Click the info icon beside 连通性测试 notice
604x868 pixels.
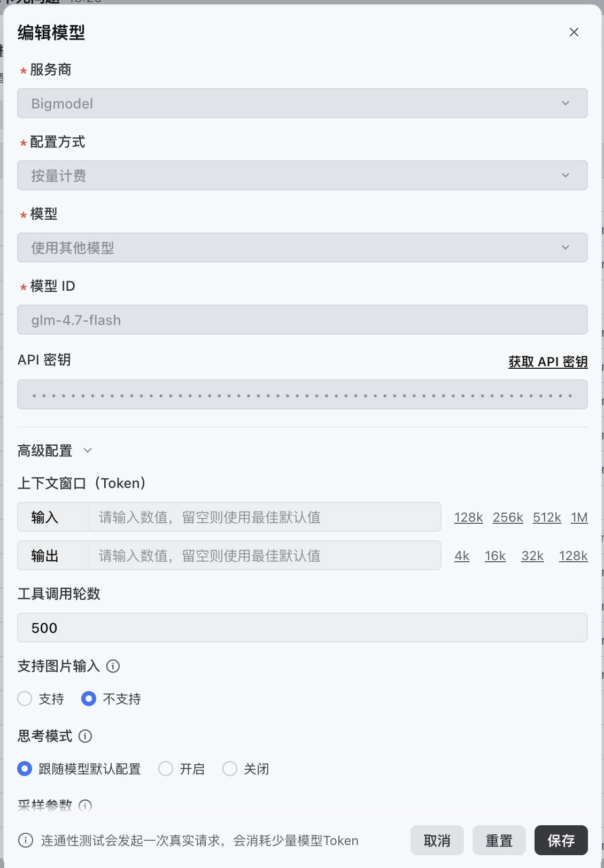[x=26, y=840]
